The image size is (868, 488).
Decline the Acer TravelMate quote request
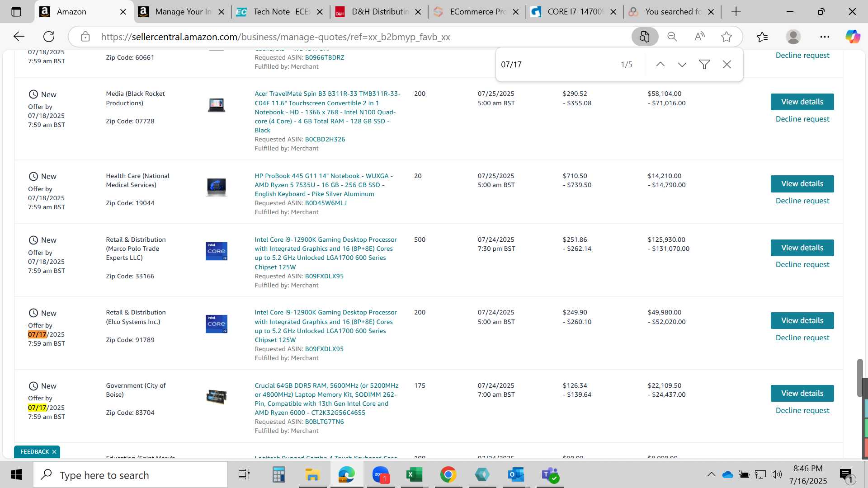802,119
